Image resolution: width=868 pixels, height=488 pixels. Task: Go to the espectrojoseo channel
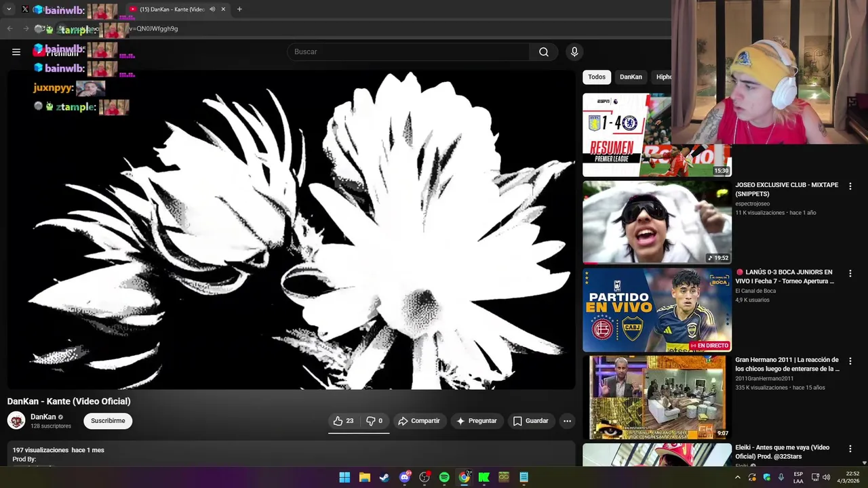point(752,203)
